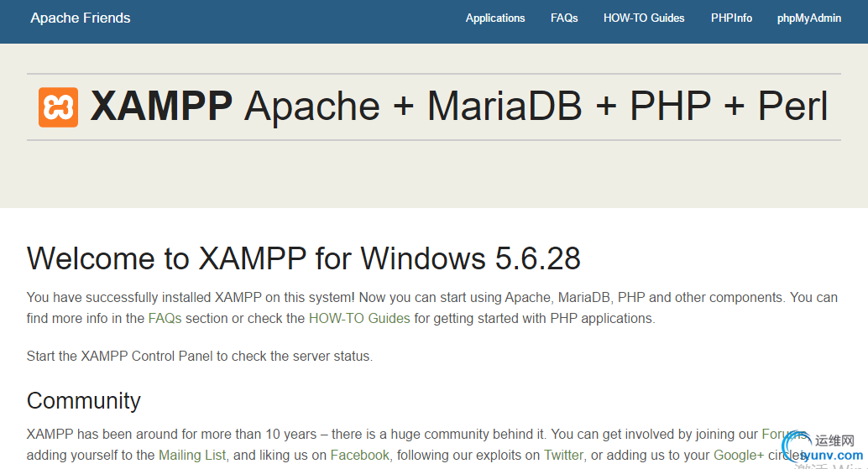This screenshot has height=469, width=868.
Task: Click 'Start the XAMPP Control Panel' sentence
Action: (200, 357)
